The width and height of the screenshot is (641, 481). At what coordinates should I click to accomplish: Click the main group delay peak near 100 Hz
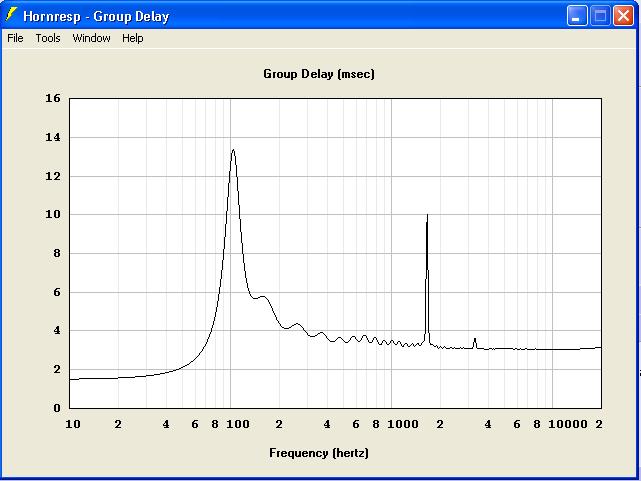pos(233,150)
